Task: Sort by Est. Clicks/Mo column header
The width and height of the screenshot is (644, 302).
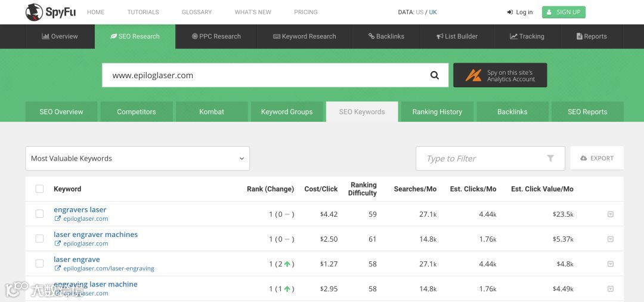Action: [473, 189]
